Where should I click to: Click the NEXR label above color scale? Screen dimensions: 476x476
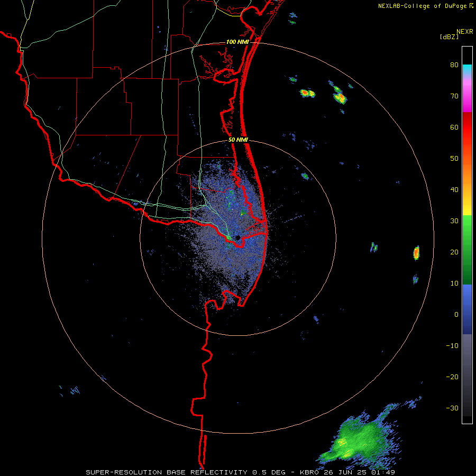click(x=464, y=32)
